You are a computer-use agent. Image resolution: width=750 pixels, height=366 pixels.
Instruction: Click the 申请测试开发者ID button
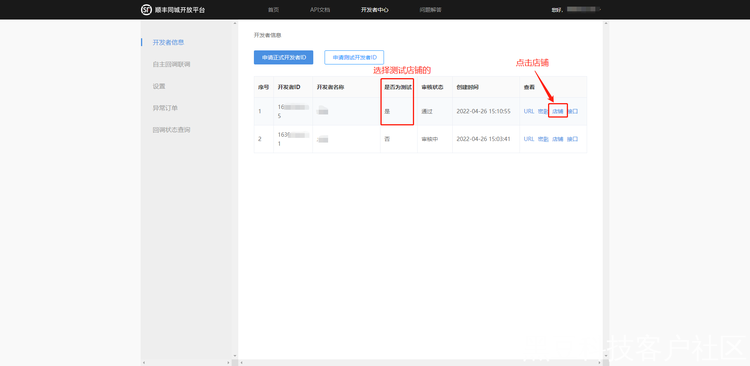click(354, 57)
